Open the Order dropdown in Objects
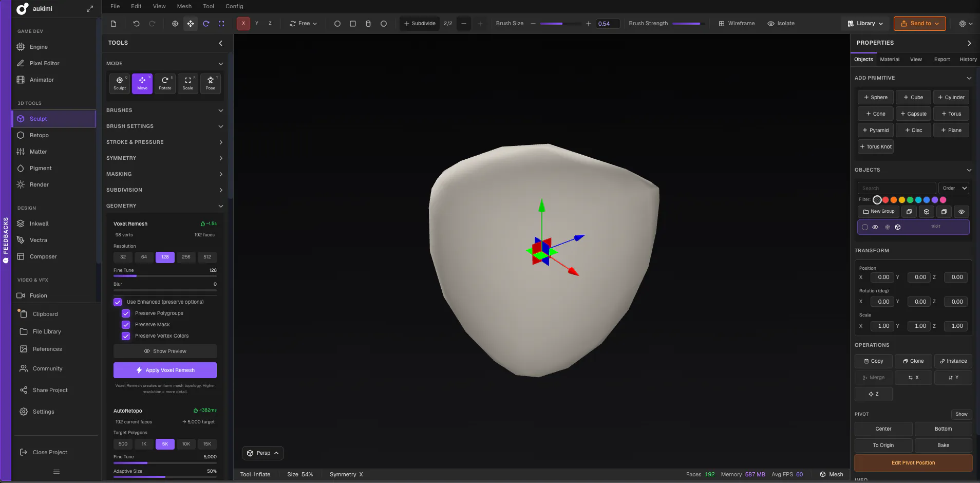This screenshot has height=483, width=980. tap(954, 188)
